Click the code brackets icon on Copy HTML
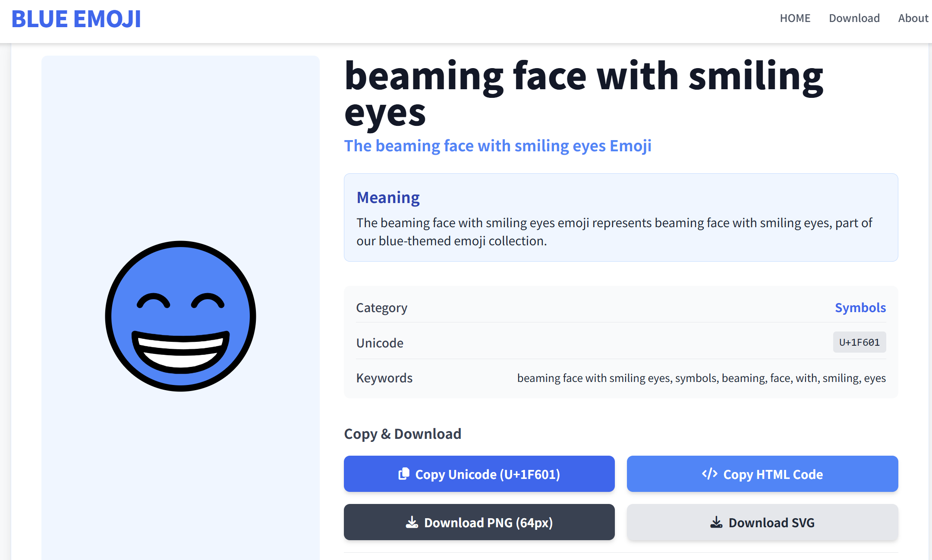This screenshot has height=560, width=932. (x=709, y=474)
